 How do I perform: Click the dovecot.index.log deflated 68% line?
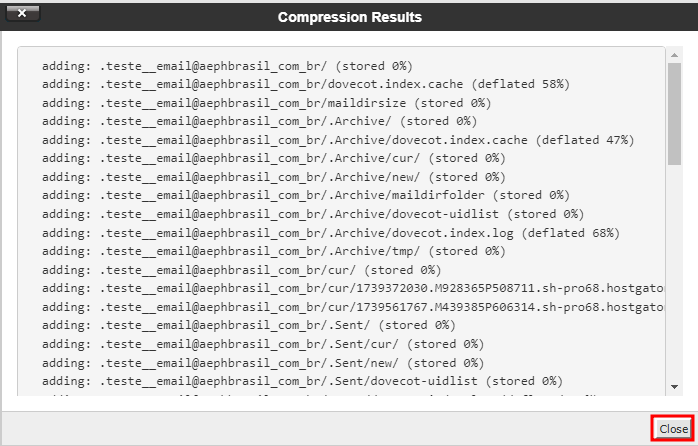(331, 233)
